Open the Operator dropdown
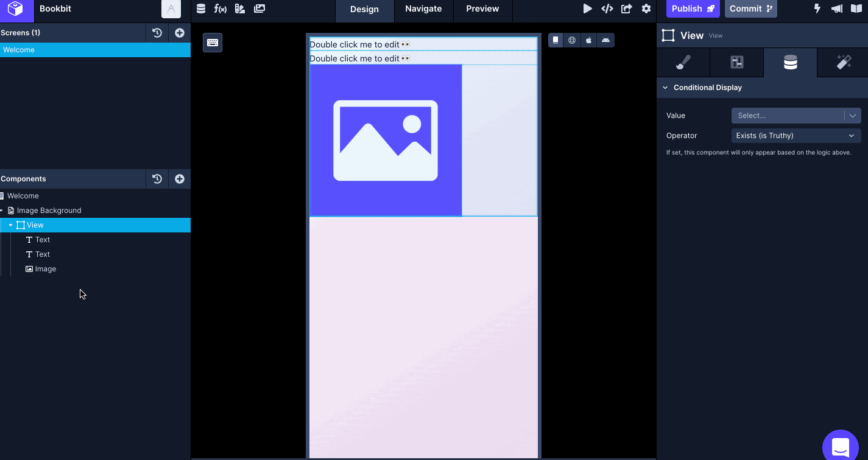The image size is (868, 460). point(796,136)
